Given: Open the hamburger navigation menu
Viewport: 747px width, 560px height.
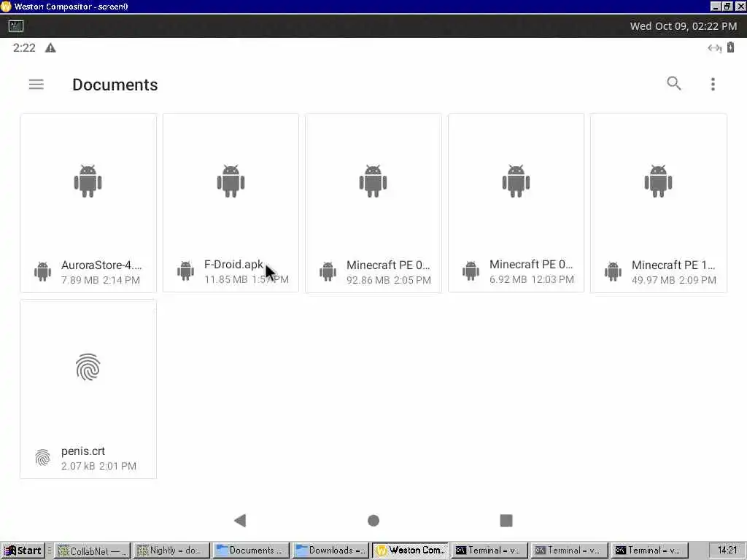Looking at the screenshot, I should click(36, 85).
